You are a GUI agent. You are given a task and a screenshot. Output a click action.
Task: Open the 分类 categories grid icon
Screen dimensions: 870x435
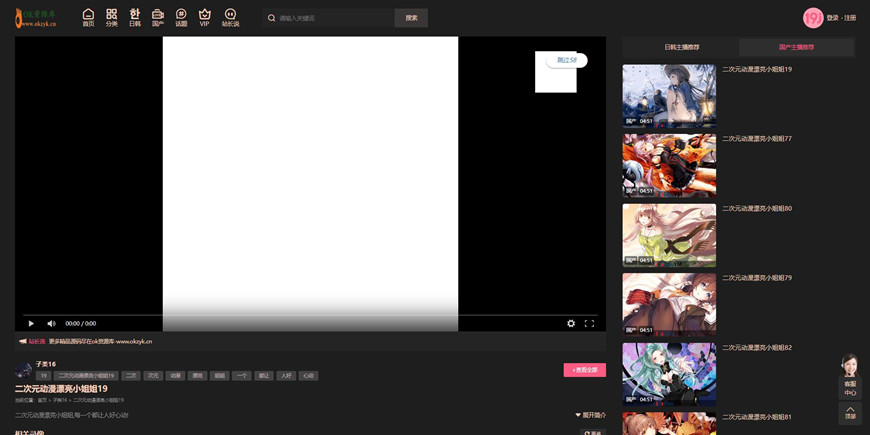(112, 14)
